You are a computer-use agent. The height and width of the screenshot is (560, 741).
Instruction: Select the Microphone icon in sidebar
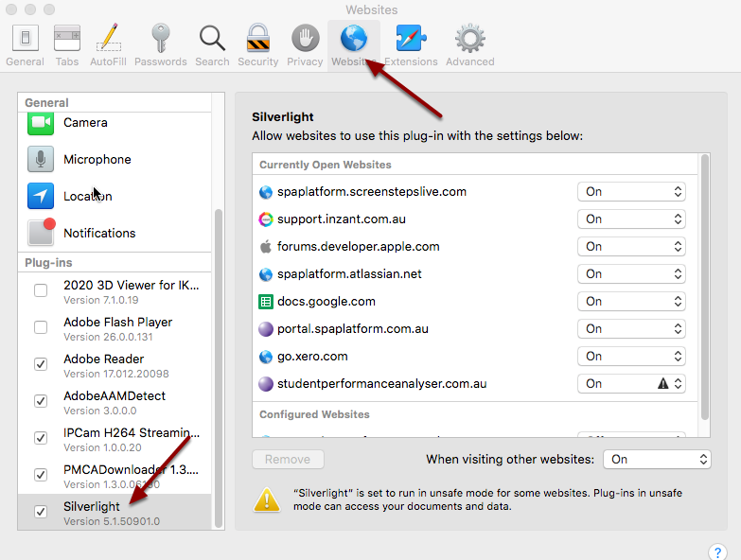point(41,159)
